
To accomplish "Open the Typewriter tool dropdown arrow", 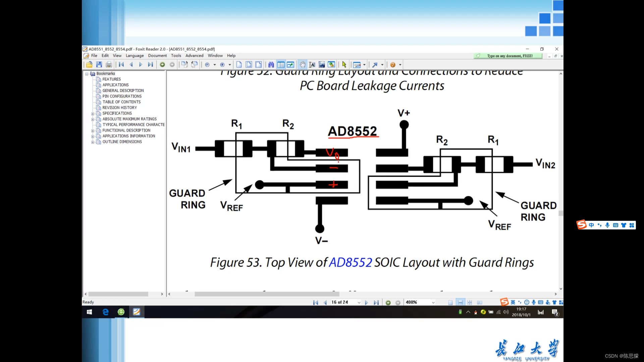I will pos(364,65).
